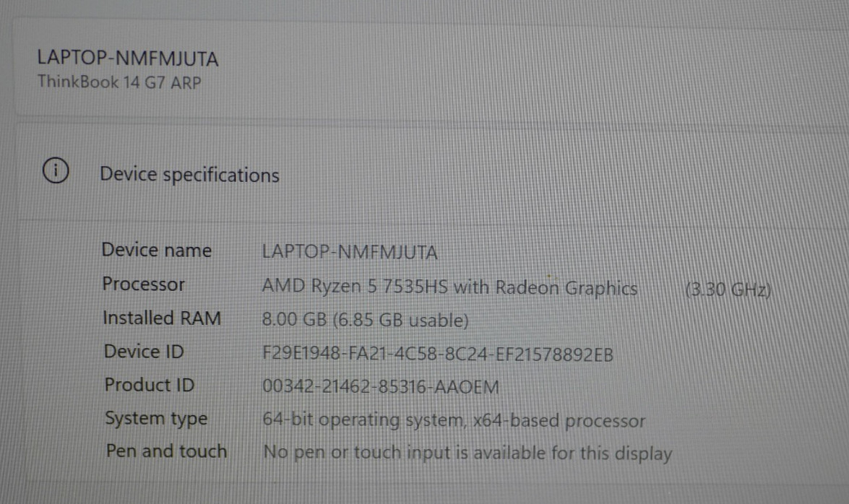Click the LAPTOP-NMFMJUTA title heading

tap(128, 58)
